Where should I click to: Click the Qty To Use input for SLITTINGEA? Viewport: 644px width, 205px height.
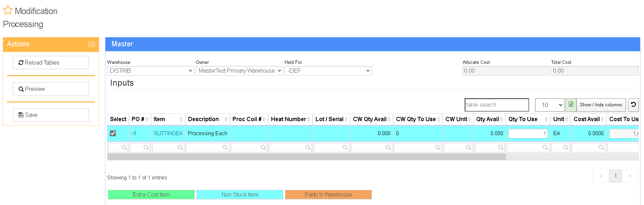click(528, 133)
